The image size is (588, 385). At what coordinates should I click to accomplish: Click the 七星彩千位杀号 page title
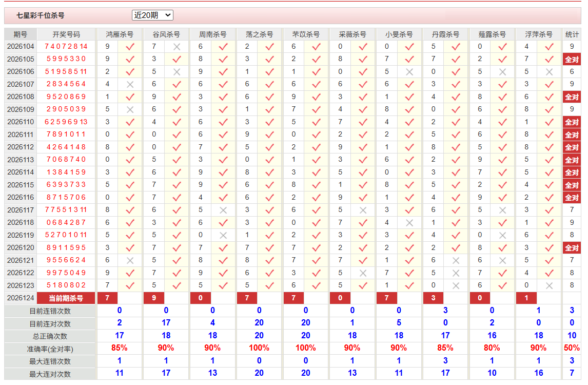[x=40, y=15]
